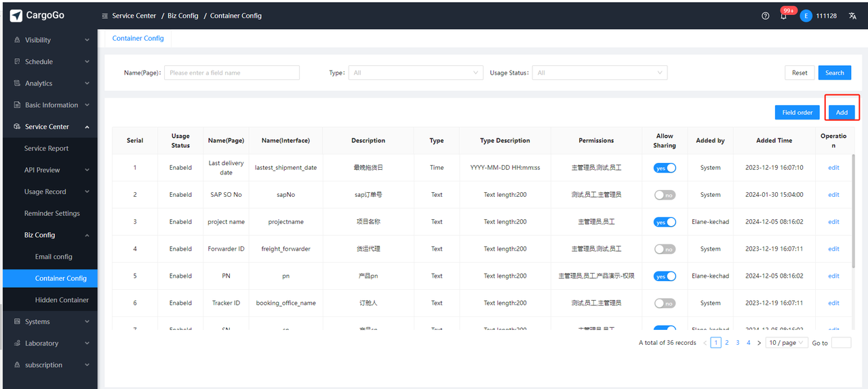Screen dimensions: 868x389
Task: Expand the Systems sidebar menu
Action: click(x=87, y=322)
